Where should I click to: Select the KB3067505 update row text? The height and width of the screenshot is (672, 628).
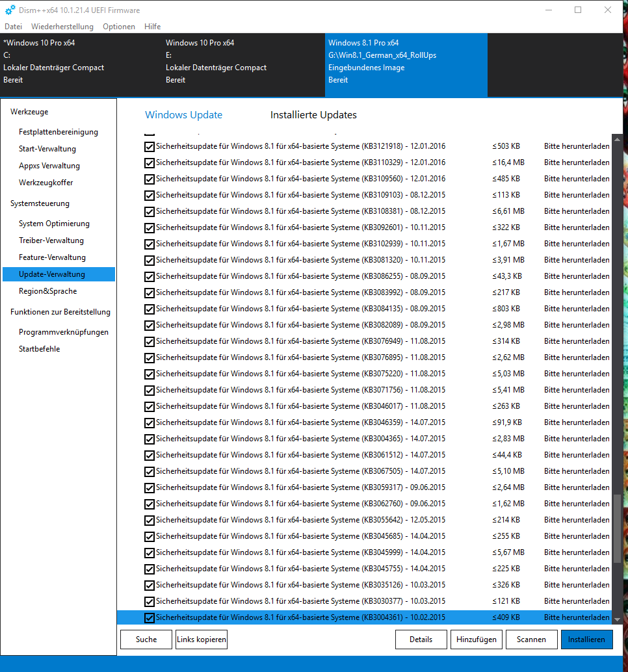coord(300,471)
